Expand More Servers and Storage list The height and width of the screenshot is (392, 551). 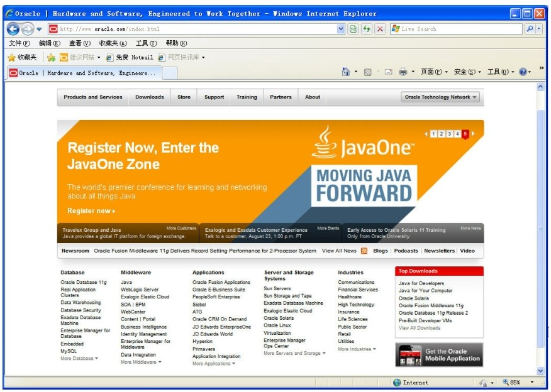coord(294,354)
